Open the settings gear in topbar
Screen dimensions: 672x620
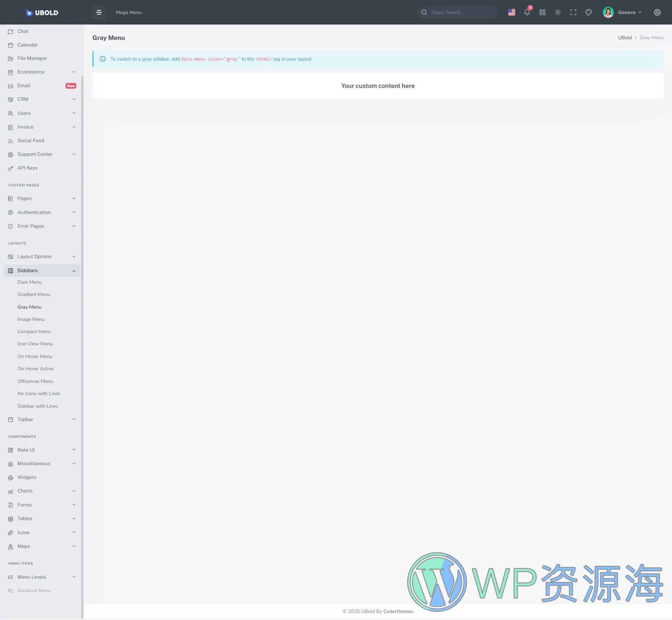pyautogui.click(x=657, y=12)
